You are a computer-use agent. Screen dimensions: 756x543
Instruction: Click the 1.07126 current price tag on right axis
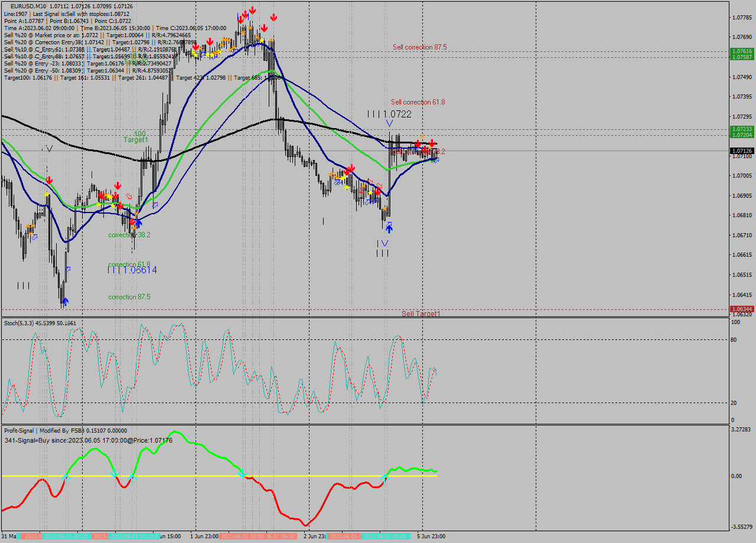(742, 151)
